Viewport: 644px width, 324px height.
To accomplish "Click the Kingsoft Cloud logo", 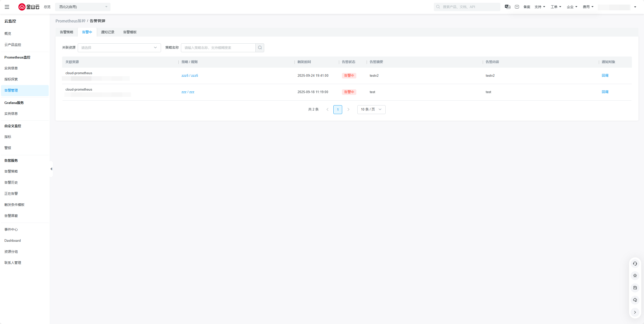I will (29, 7).
